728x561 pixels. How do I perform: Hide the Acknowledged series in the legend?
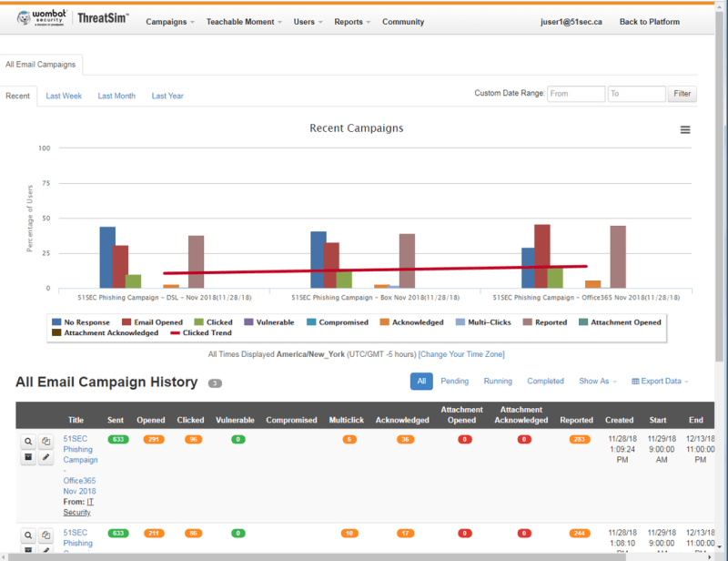412,322
